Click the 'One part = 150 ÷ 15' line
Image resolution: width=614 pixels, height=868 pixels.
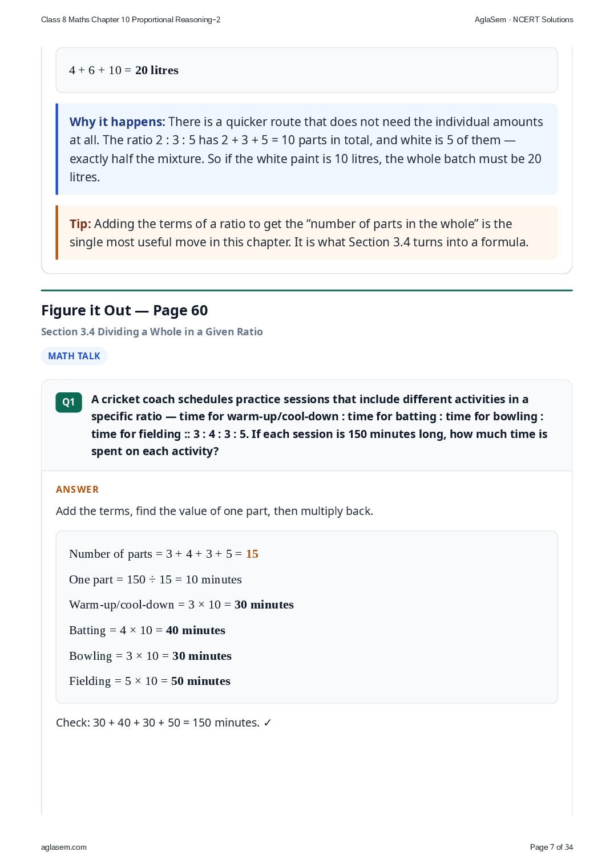click(x=155, y=579)
